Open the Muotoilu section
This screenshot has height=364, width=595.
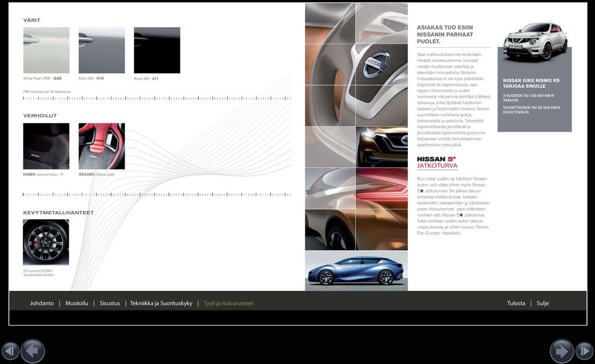(77, 303)
